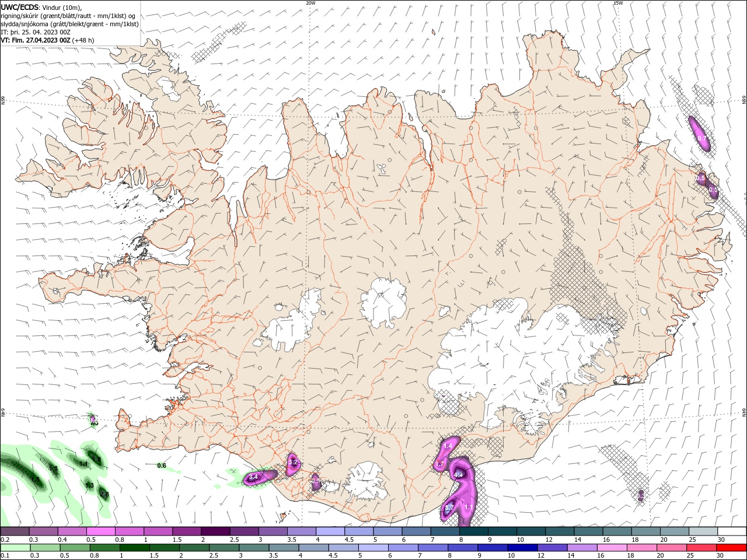Click the 0.5 value on the east coast cell
The width and height of the screenshot is (747, 560).
pos(713,190)
